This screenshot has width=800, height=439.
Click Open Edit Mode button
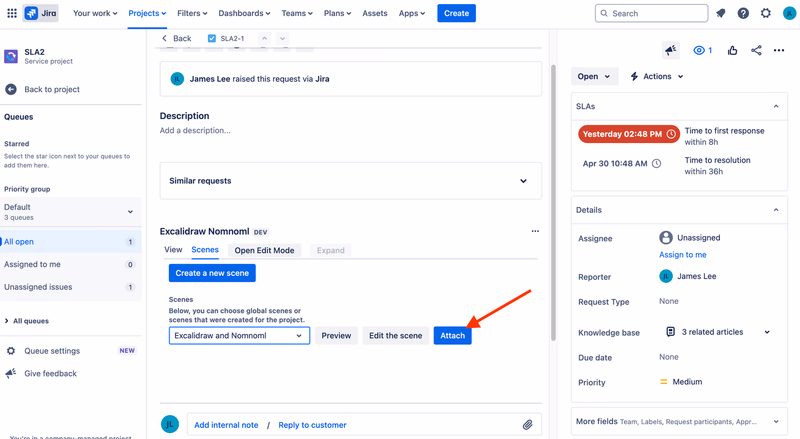point(264,250)
